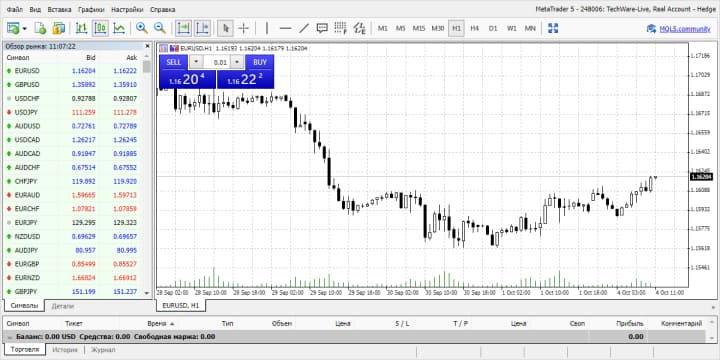This screenshot has width=720, height=360.
Task: Open the Настройки menu
Action: [127, 9]
